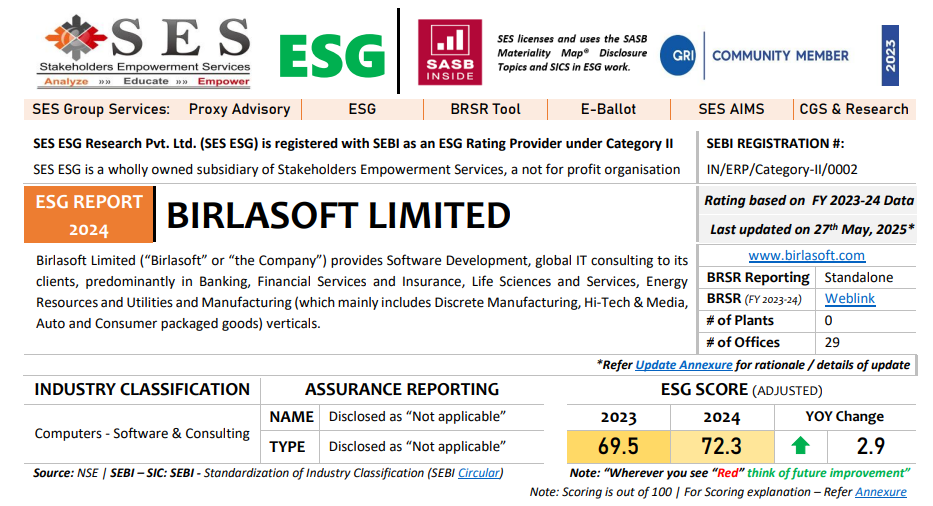Click the blue GRI circle logo

pyautogui.click(x=678, y=55)
